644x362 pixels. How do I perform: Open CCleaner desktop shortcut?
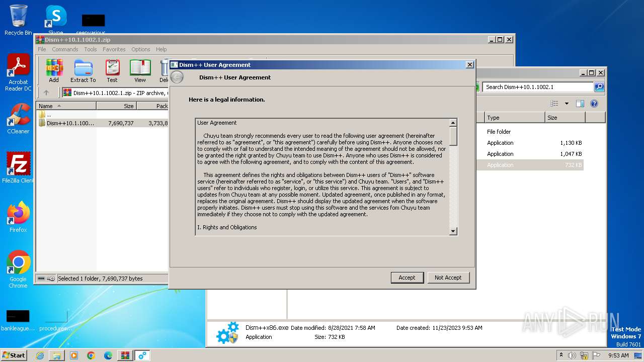click(x=18, y=119)
